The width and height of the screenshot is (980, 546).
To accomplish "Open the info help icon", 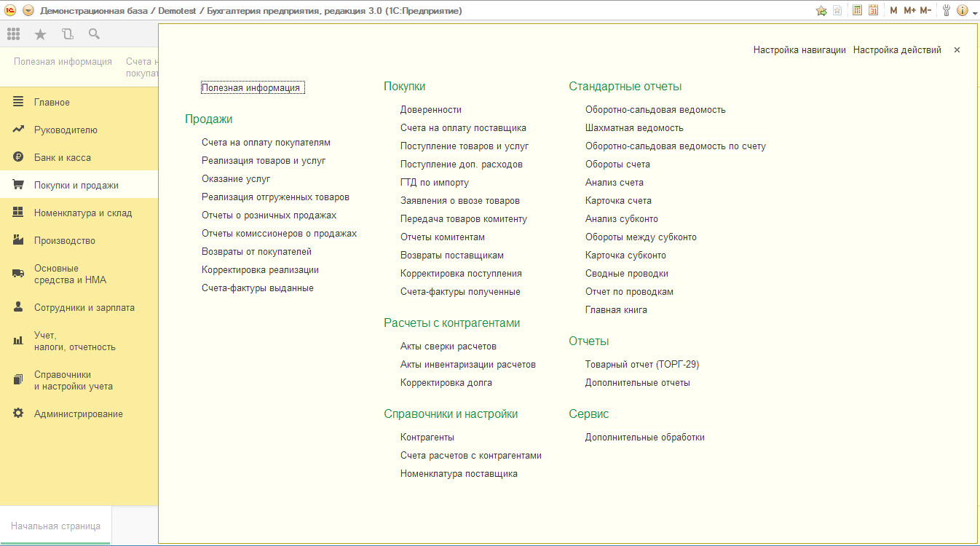I will click(x=963, y=10).
